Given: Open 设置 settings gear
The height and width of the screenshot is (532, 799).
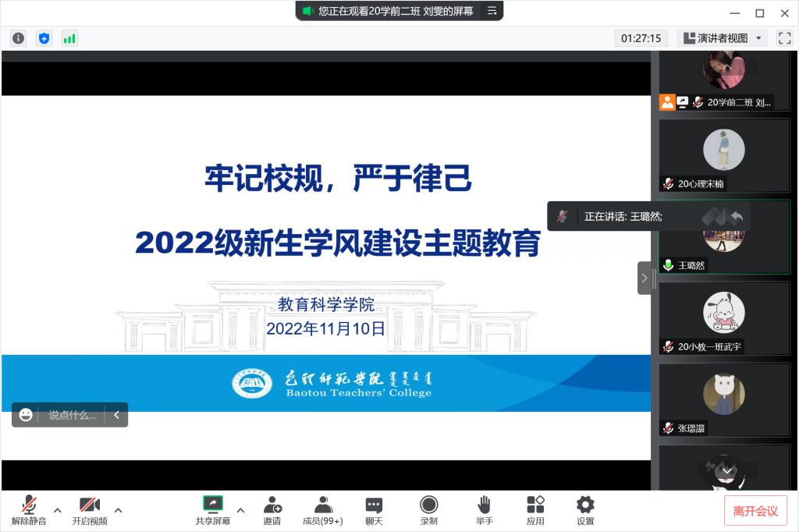Looking at the screenshot, I should pyautogui.click(x=585, y=510).
